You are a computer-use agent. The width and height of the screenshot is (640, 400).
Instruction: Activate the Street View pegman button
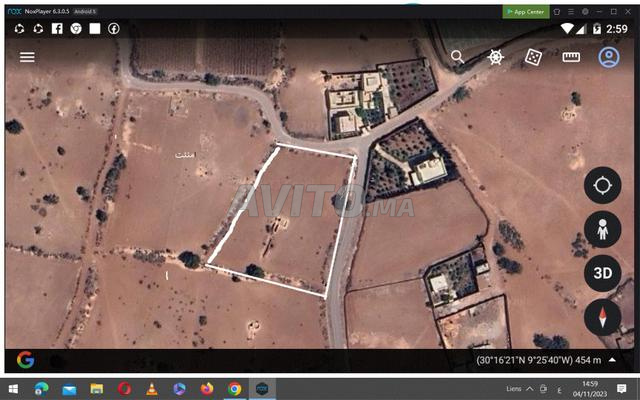tap(602, 229)
